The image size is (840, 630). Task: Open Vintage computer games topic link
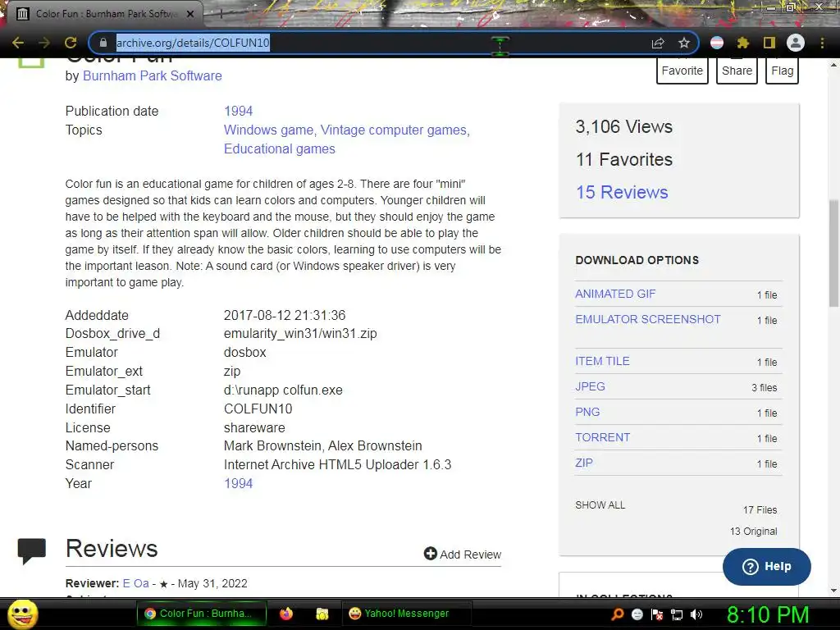pos(394,130)
